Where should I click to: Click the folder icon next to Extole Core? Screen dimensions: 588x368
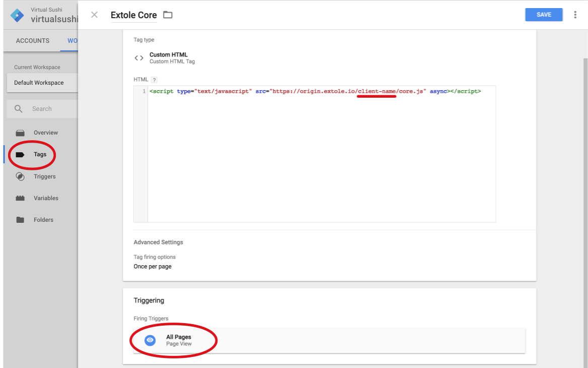tap(168, 15)
